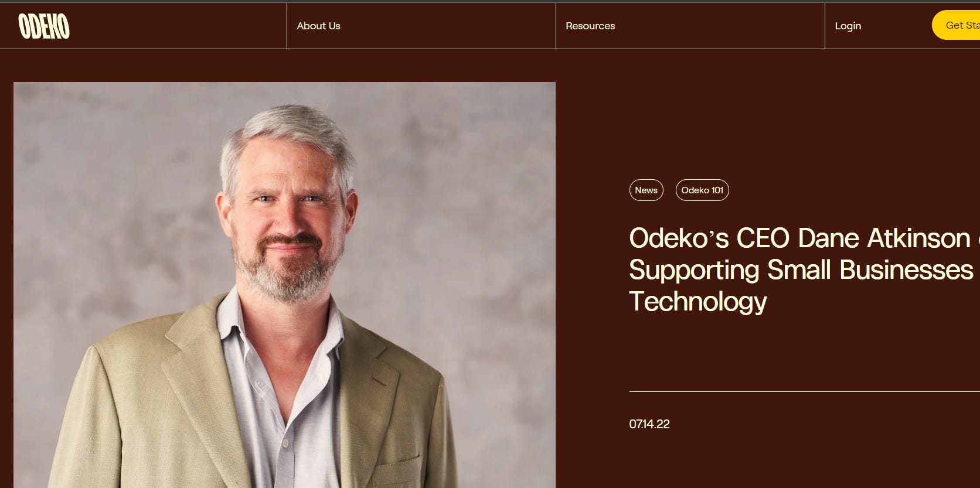Click the Supporting Small Businesses headline line
Screen dimensions: 980x488
click(801, 270)
